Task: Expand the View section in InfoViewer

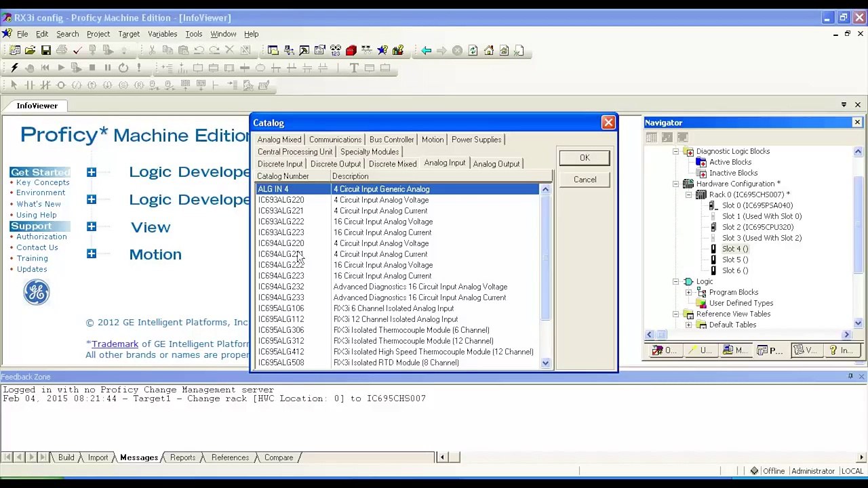Action: click(x=91, y=226)
